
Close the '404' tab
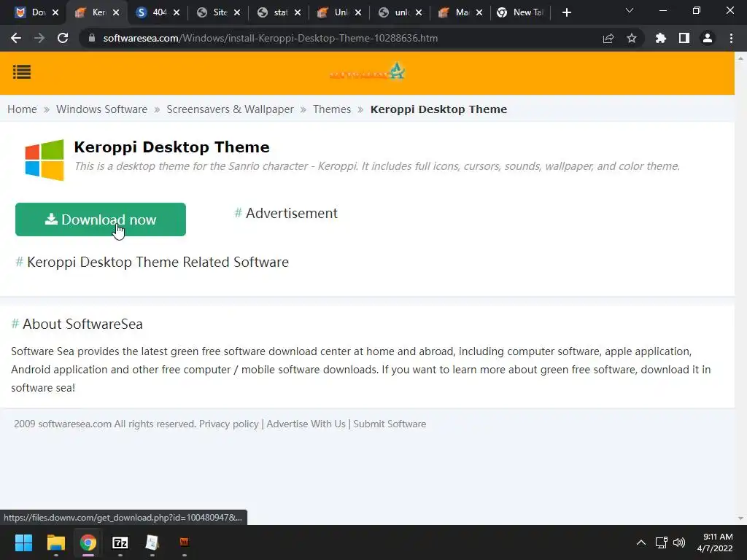coord(177,12)
